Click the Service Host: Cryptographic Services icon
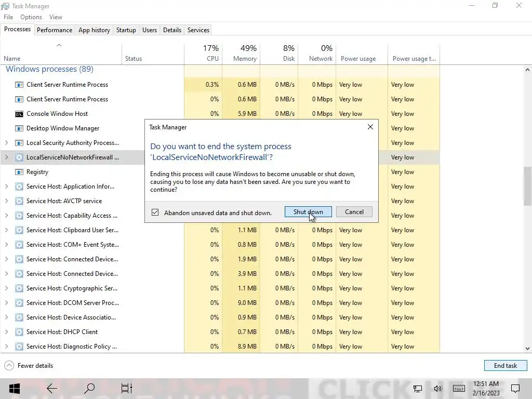Image resolution: width=532 pixels, height=399 pixels. (x=19, y=288)
